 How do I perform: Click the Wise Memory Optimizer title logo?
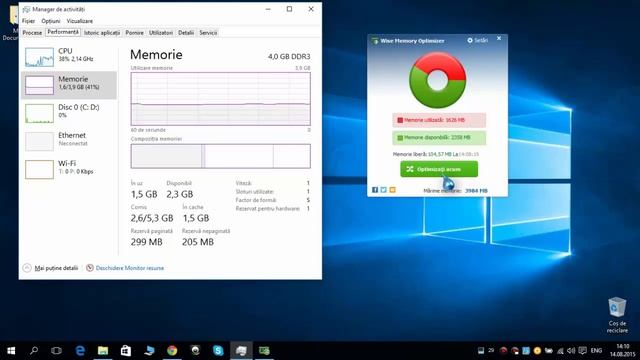coord(375,41)
